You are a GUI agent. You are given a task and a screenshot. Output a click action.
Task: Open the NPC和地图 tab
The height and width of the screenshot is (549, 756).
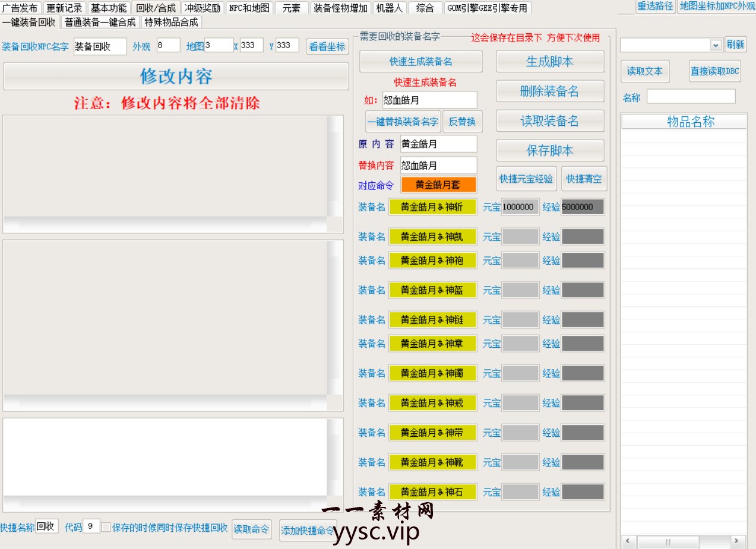pyautogui.click(x=249, y=8)
